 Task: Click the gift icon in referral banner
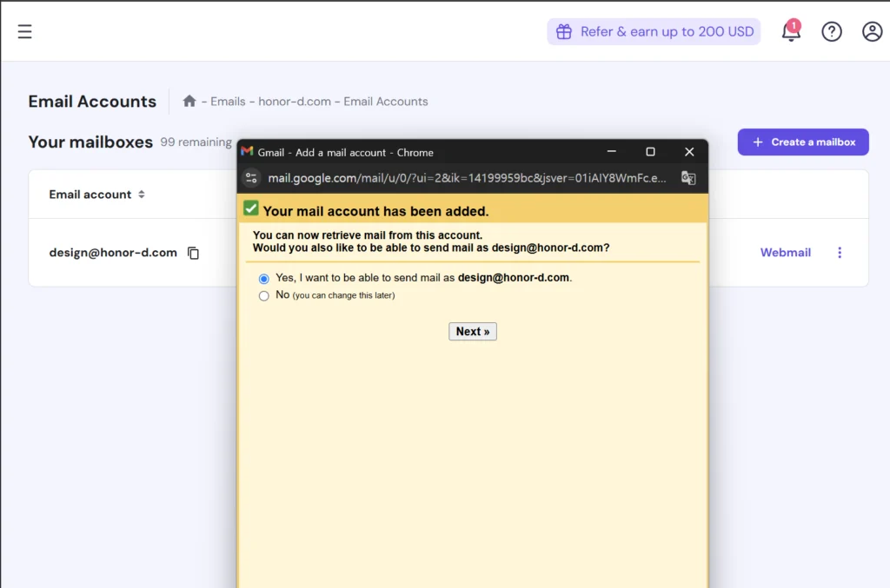tap(563, 32)
